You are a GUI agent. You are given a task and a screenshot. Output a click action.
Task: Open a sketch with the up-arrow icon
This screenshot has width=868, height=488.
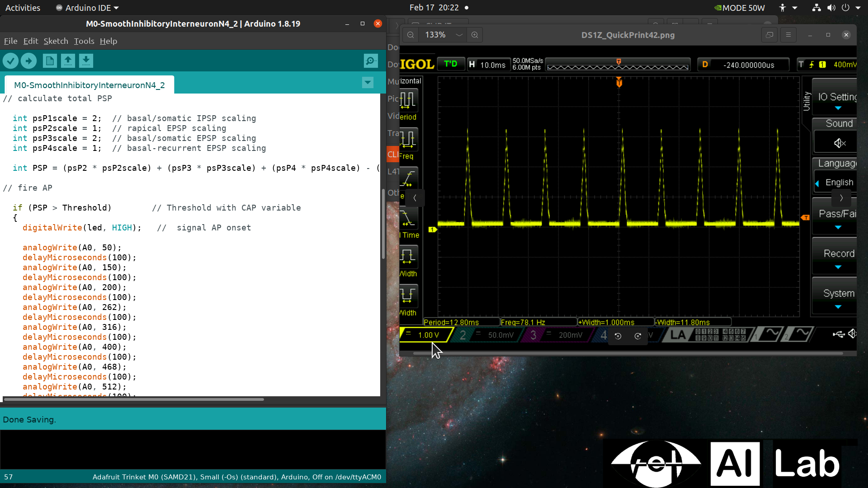pyautogui.click(x=68, y=61)
